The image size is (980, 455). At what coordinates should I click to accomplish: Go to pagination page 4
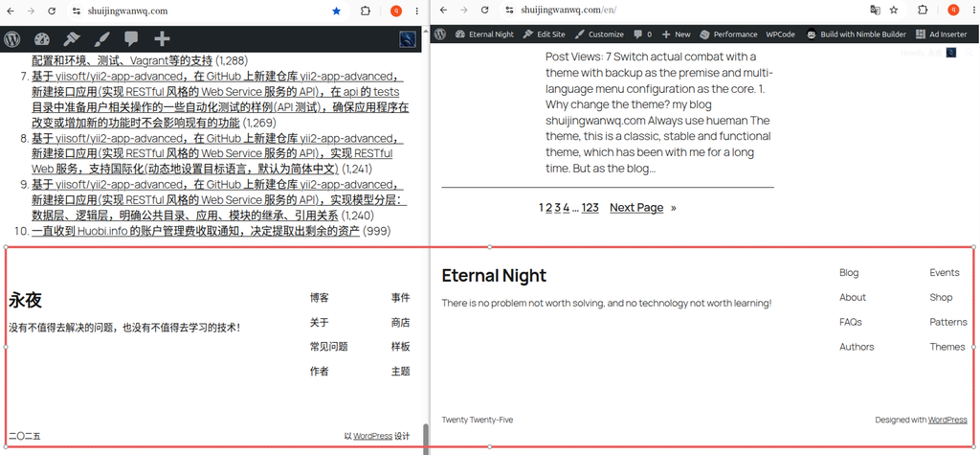pyautogui.click(x=566, y=208)
